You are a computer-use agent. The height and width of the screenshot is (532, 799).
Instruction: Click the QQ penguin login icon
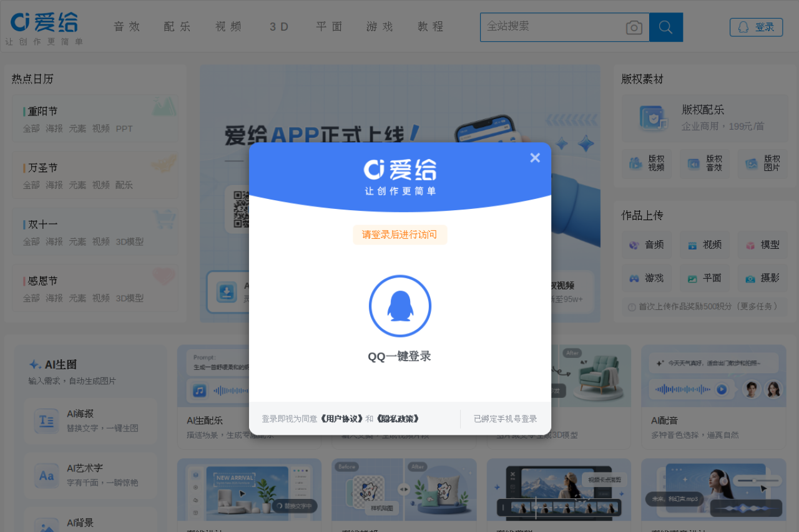click(x=400, y=306)
